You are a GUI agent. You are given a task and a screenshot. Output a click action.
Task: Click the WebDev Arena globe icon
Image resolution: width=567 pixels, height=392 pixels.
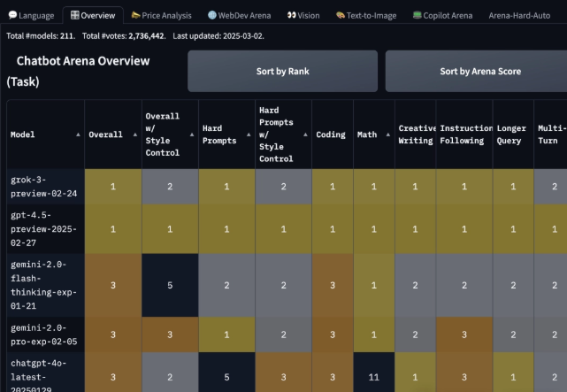pyautogui.click(x=212, y=15)
